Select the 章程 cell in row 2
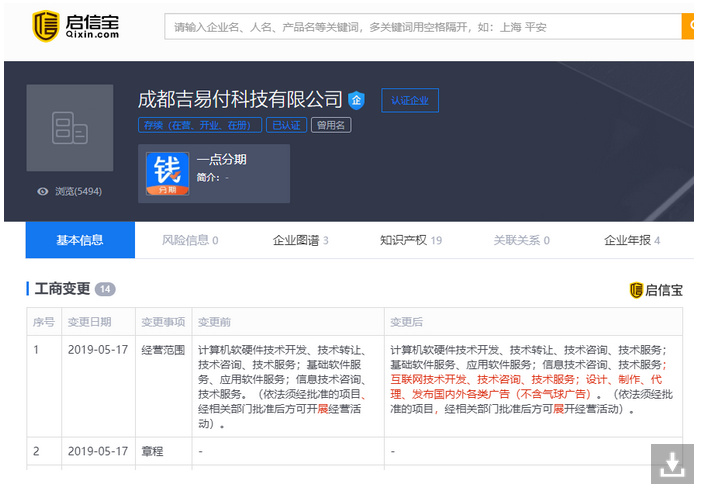 coord(152,451)
